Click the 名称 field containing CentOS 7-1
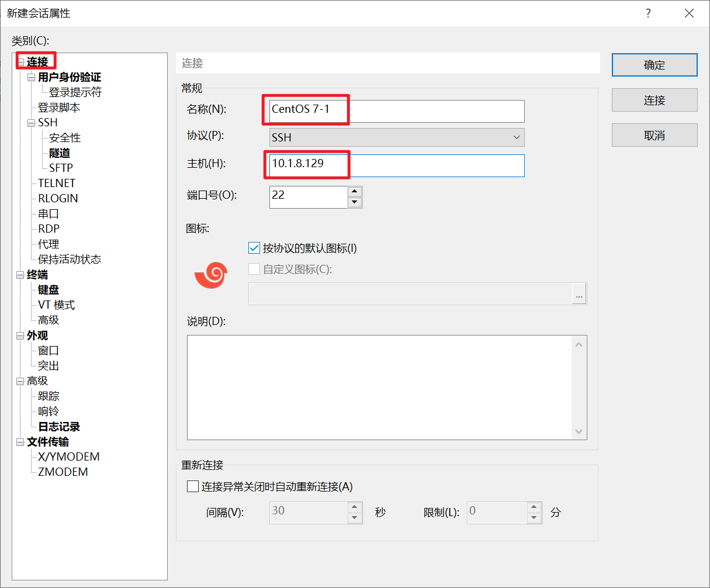 coord(397,111)
